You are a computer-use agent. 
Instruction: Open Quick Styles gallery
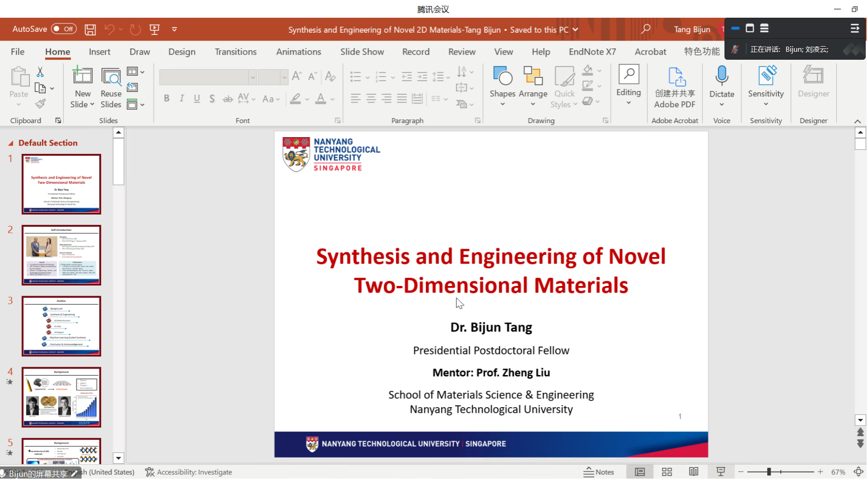pyautogui.click(x=564, y=87)
